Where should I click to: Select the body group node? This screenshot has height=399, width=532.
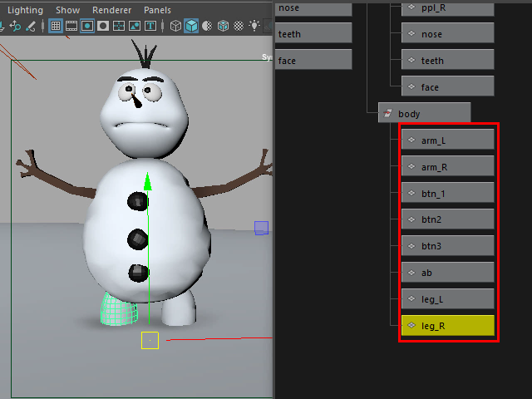pos(424,113)
